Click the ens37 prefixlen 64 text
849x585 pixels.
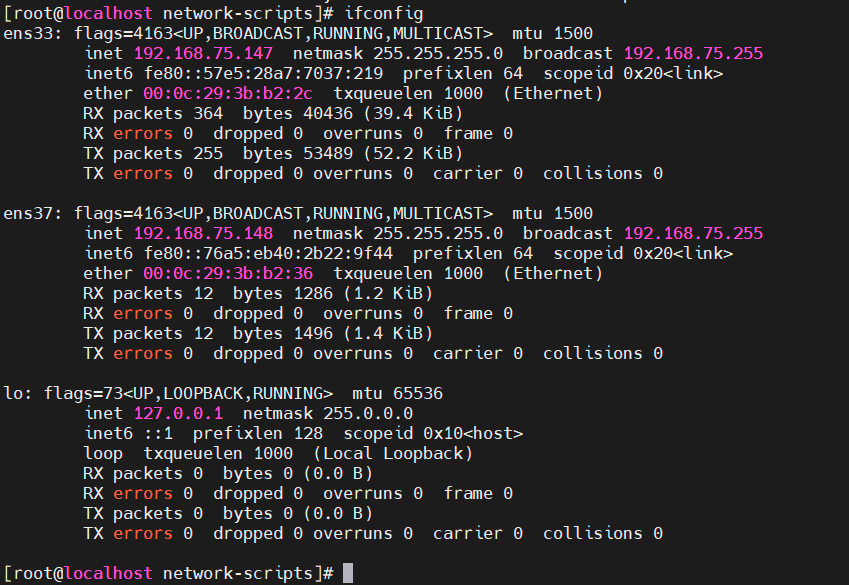pos(473,253)
